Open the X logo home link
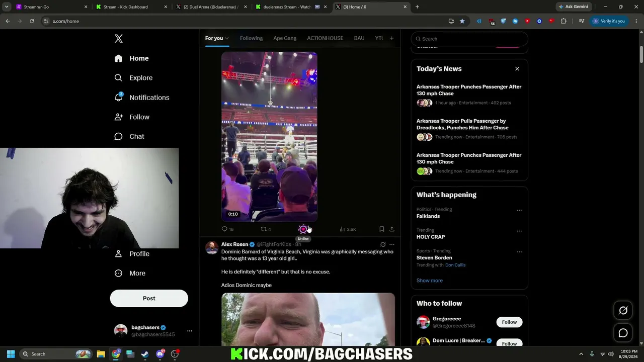644x362 pixels. [x=118, y=39]
